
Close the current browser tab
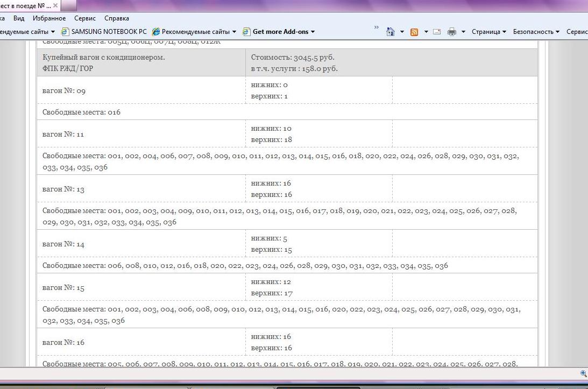point(55,5)
